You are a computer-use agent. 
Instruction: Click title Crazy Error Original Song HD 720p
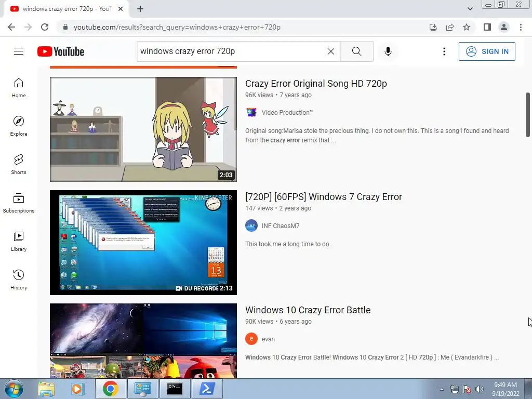(x=316, y=84)
